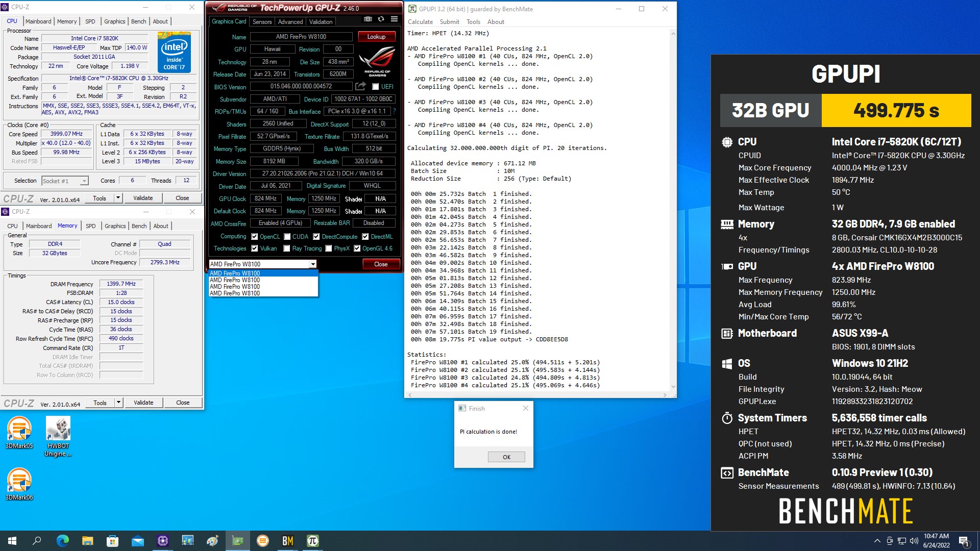This screenshot has width=980, height=551.
Task: Open the GPU-Z hamburger menu
Action: click(x=394, y=19)
